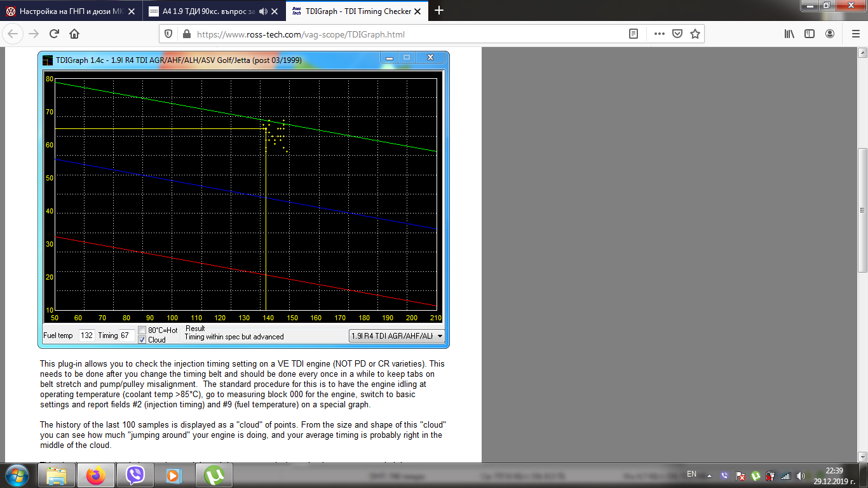
Task: Open the Firefox library icon
Action: click(x=789, y=34)
